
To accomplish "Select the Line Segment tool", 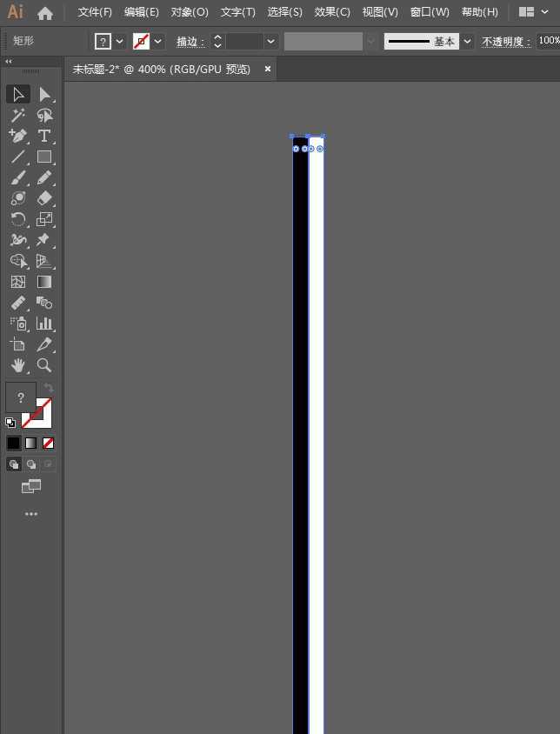I will tap(18, 157).
